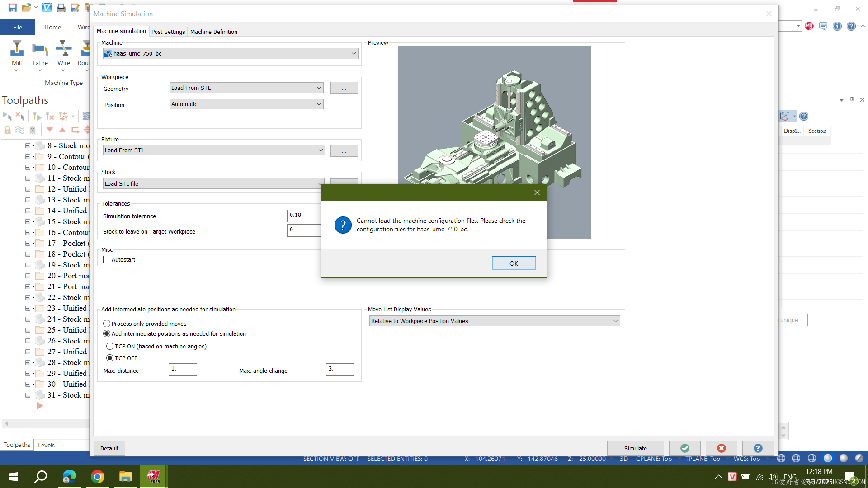This screenshot has width=868, height=488.
Task: Open Move List Display Values dropdown
Action: coord(495,321)
